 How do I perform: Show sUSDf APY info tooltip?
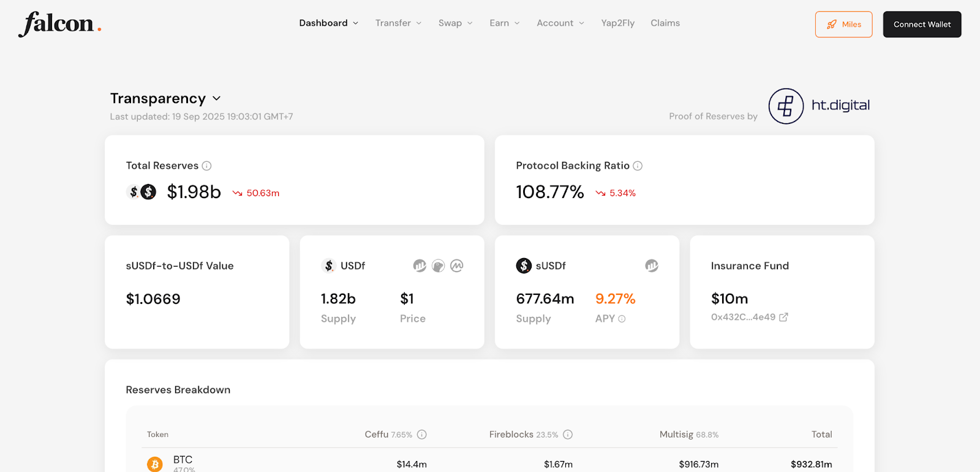[622, 319]
